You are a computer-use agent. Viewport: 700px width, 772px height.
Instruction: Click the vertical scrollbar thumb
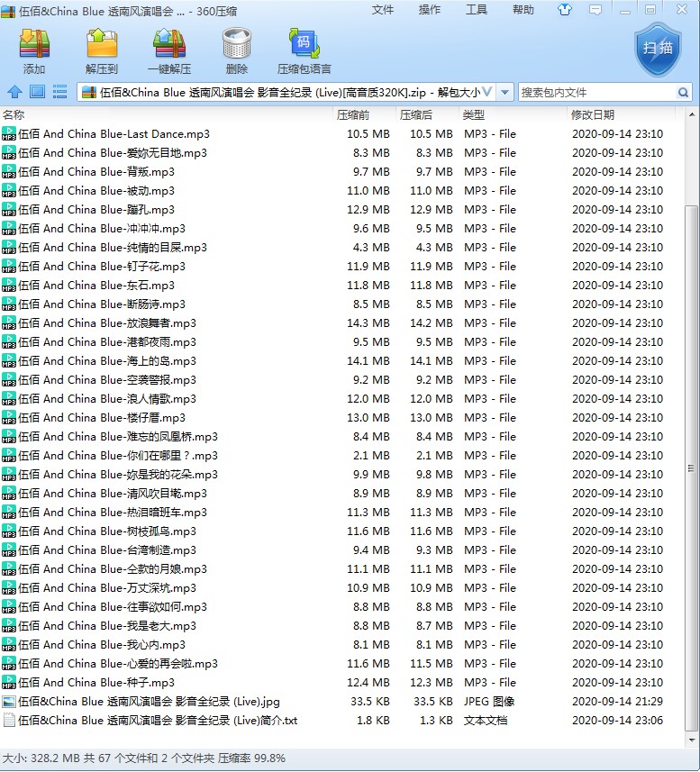(691, 468)
